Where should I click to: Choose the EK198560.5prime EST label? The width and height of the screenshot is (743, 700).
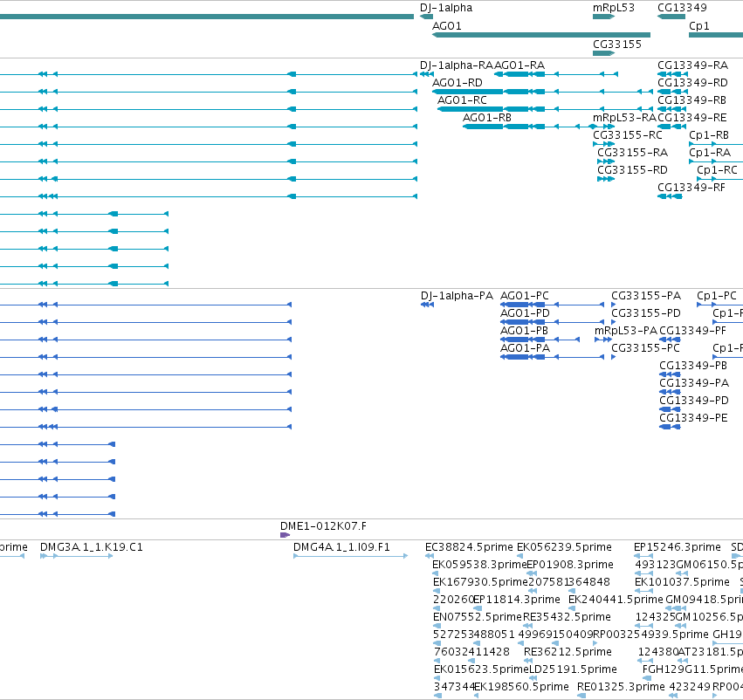click(x=522, y=687)
